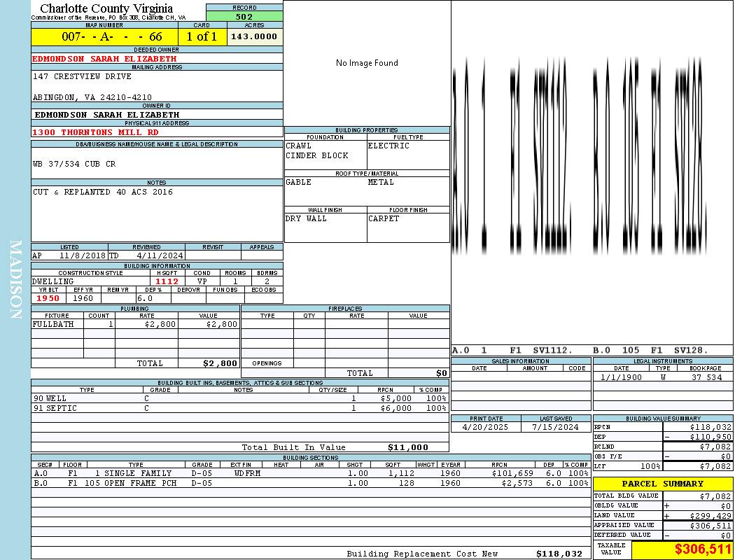The image size is (735, 560).
Task: Select last saved date 7/15/2024
Action: point(555,428)
